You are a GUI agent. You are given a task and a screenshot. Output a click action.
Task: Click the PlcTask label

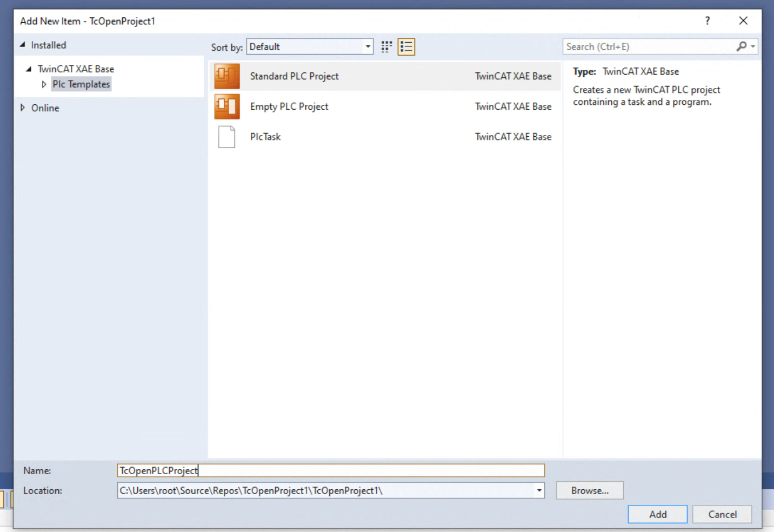pos(265,137)
